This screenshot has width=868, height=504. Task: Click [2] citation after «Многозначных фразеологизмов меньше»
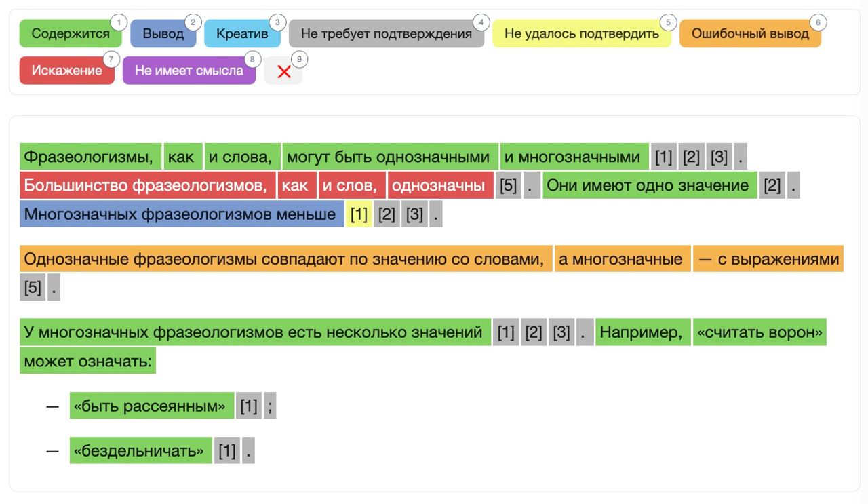387,214
